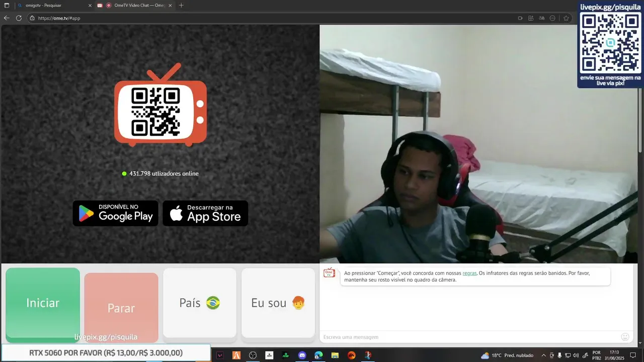Click the translate page icon
This screenshot has height=362, width=644.
(x=541, y=18)
